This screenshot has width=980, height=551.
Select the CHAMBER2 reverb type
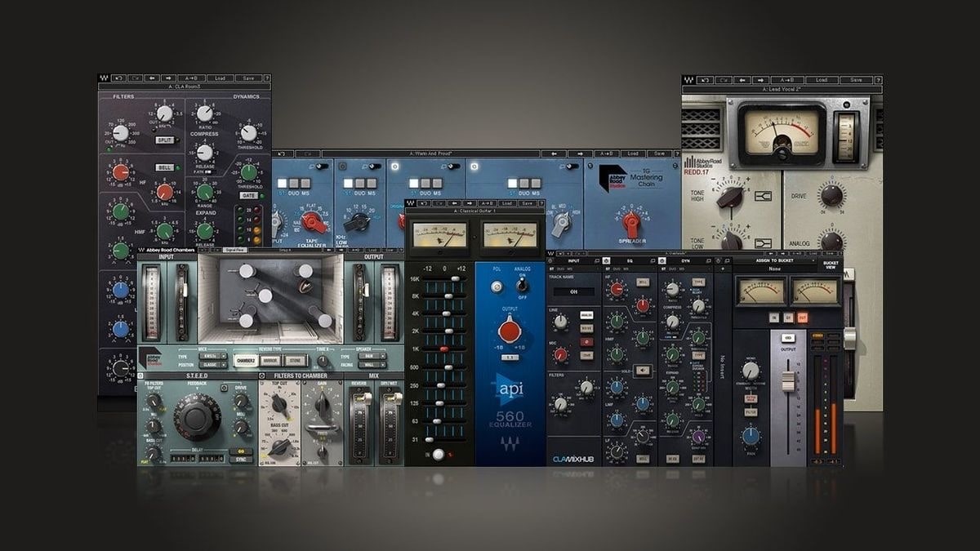click(246, 360)
